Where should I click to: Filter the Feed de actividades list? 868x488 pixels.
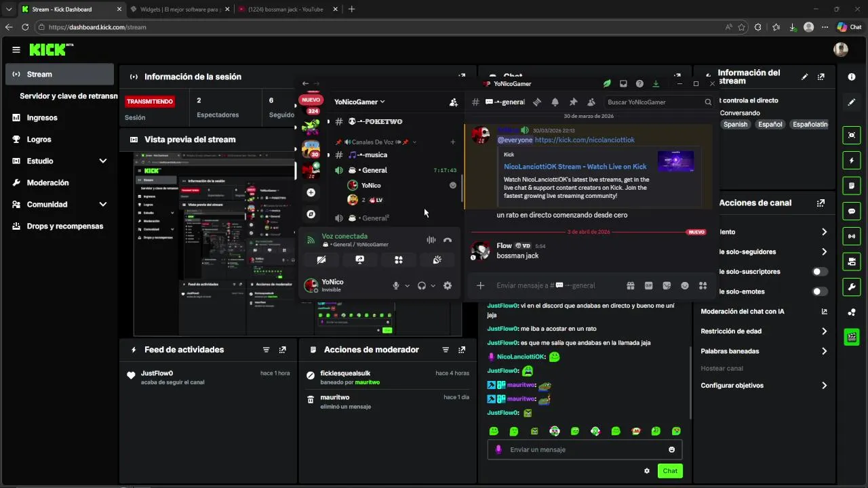266,350
